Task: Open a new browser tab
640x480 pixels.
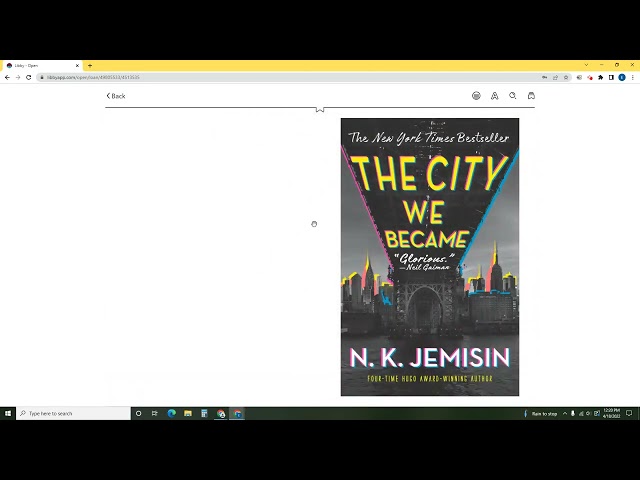Action: pos(90,65)
